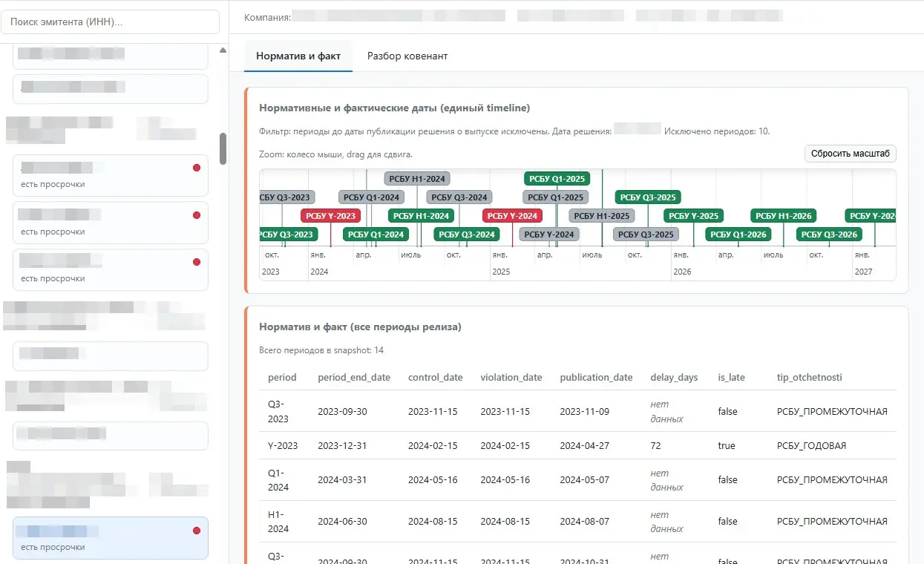Click the Норматив и факт (все периоды релиза) heading

(x=360, y=327)
